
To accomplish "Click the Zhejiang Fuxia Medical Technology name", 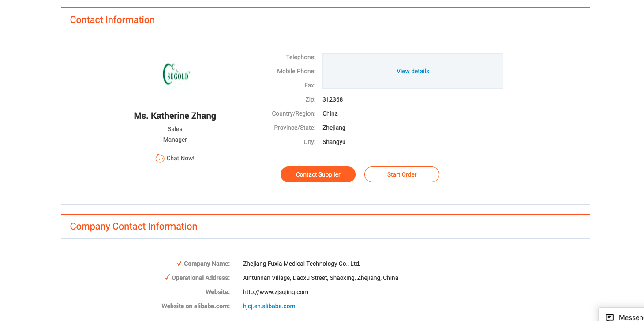I will (x=302, y=264).
